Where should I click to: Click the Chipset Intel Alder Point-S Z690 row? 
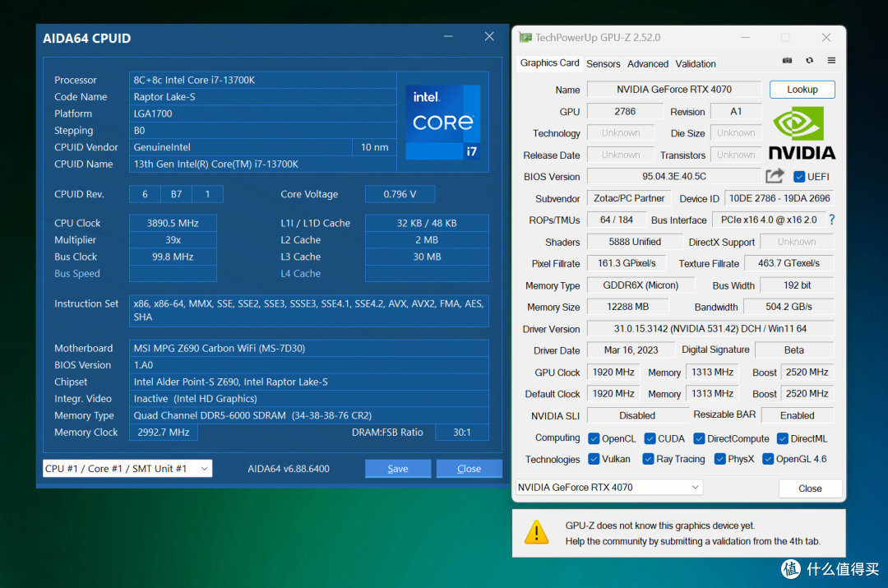click(309, 382)
